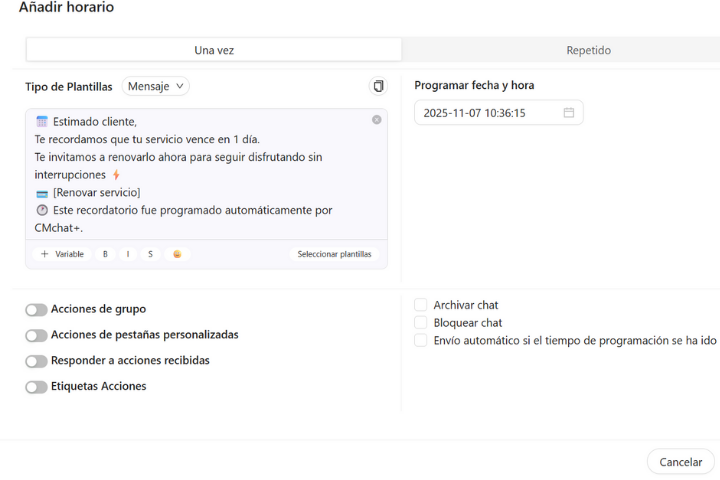Open the emoji picker

tap(177, 254)
